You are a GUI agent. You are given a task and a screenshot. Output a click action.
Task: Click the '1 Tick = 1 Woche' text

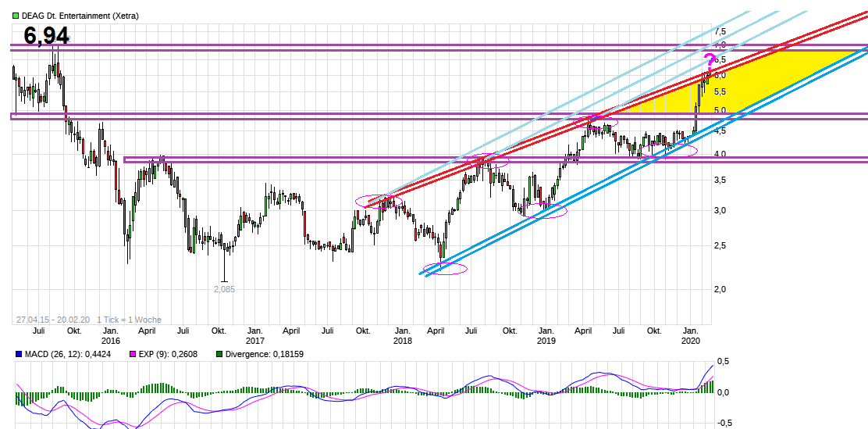(130, 320)
